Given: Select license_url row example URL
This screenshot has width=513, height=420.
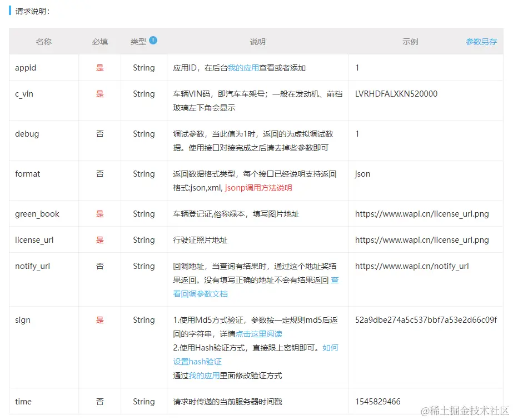Looking at the screenshot, I should tap(422, 240).
